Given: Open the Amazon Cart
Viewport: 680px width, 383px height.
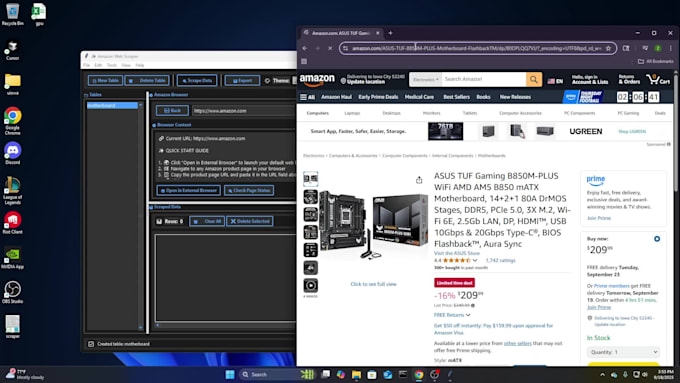Looking at the screenshot, I should pos(658,79).
